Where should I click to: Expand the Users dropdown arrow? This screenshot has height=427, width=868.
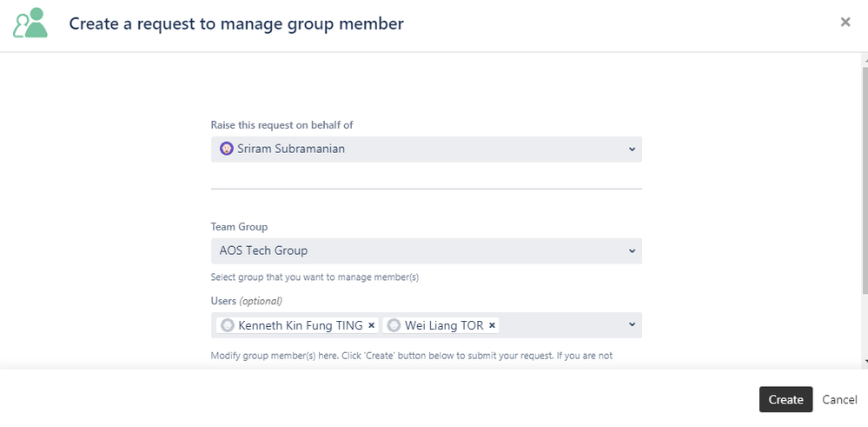pos(632,324)
